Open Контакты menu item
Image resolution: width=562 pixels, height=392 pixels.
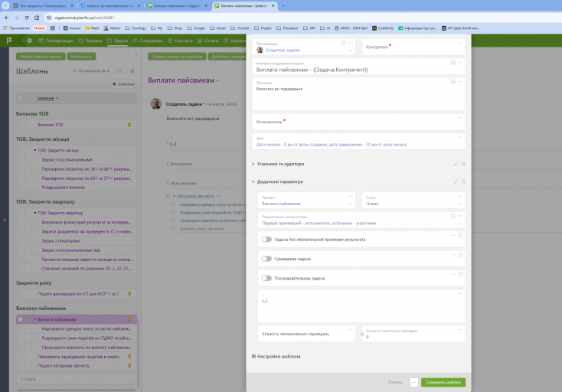pos(180,41)
